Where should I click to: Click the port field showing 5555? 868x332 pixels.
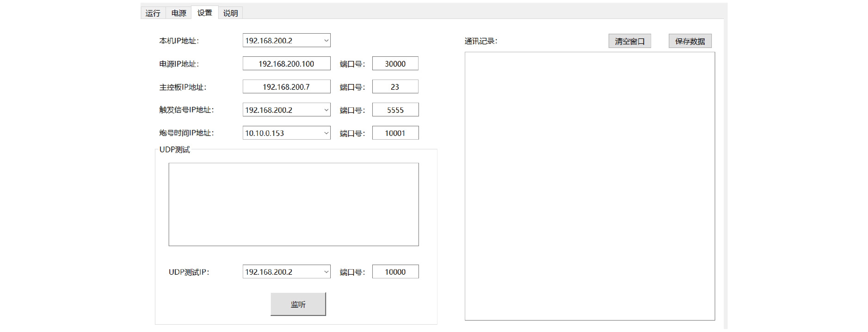395,110
